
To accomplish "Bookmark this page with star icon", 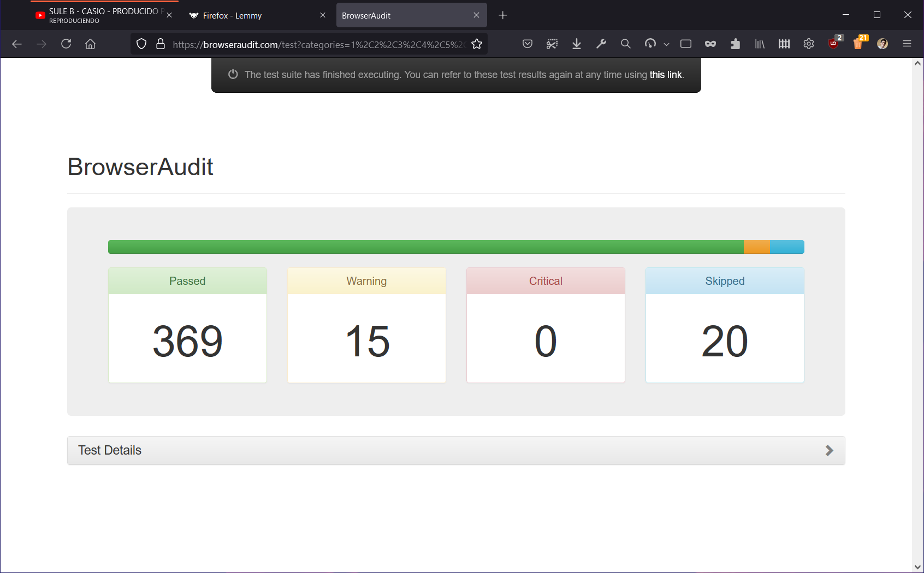I will pyautogui.click(x=477, y=44).
